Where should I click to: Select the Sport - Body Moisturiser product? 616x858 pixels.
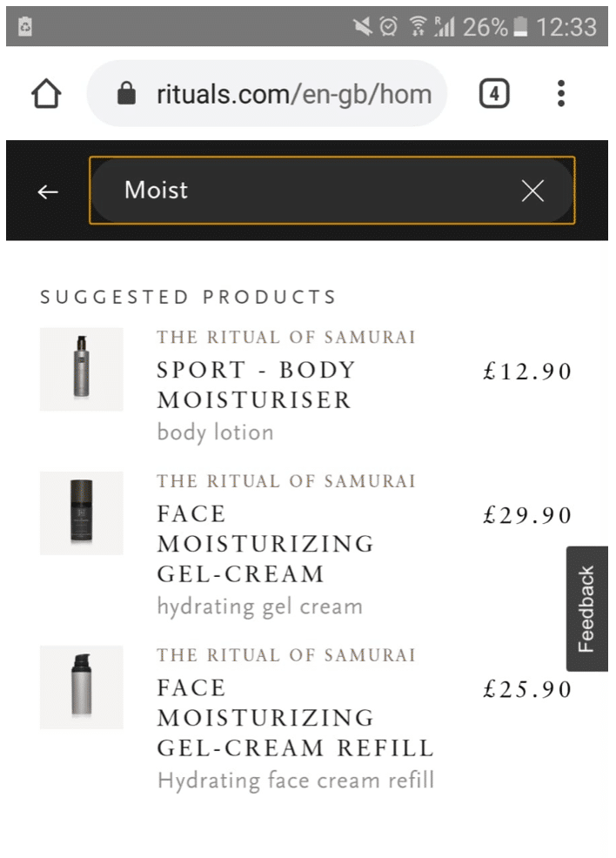[x=255, y=385]
